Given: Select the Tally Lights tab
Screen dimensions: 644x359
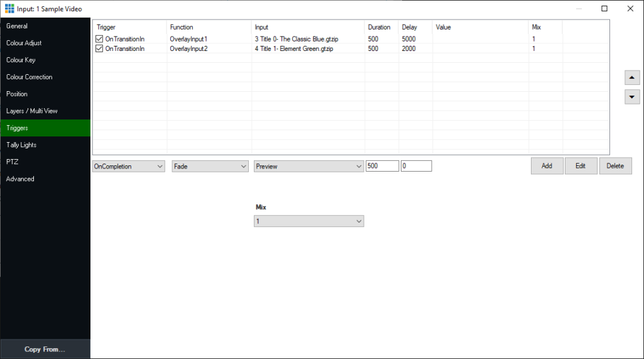Looking at the screenshot, I should point(45,145).
